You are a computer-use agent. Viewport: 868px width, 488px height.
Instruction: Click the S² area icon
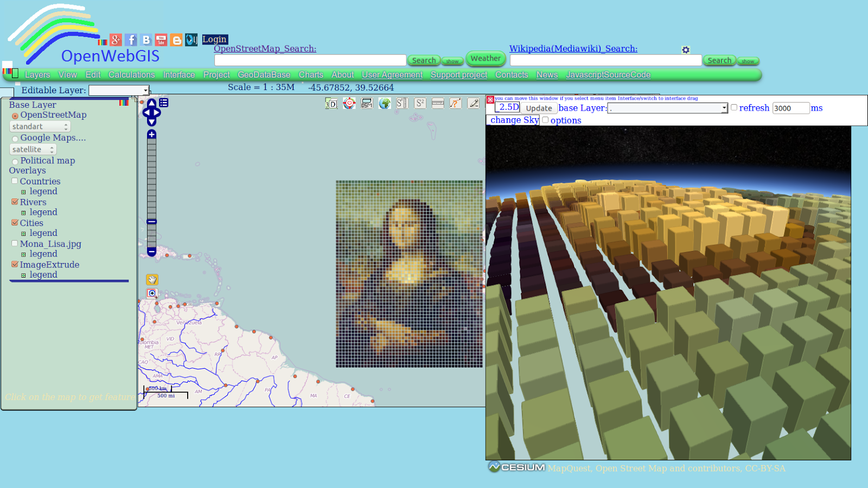click(x=420, y=104)
